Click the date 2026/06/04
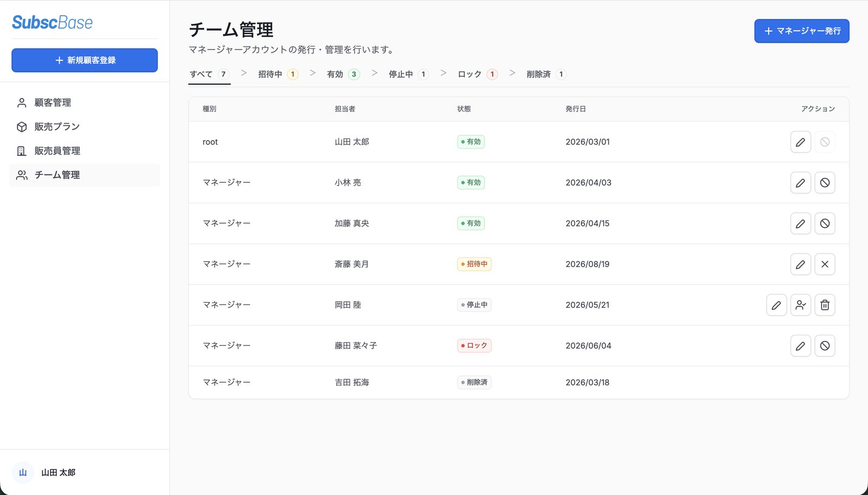Image resolution: width=868 pixels, height=495 pixels. [589, 346]
